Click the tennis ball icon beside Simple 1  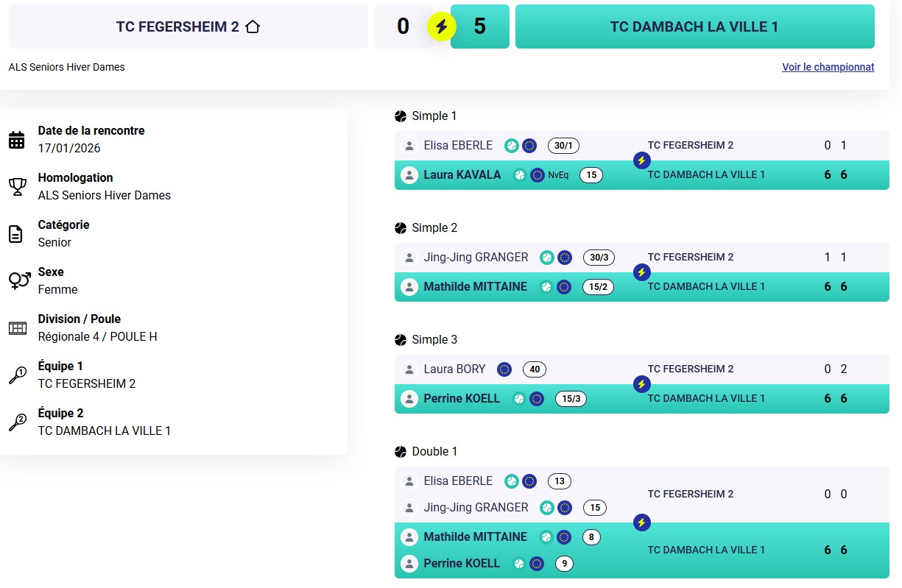pyautogui.click(x=401, y=116)
